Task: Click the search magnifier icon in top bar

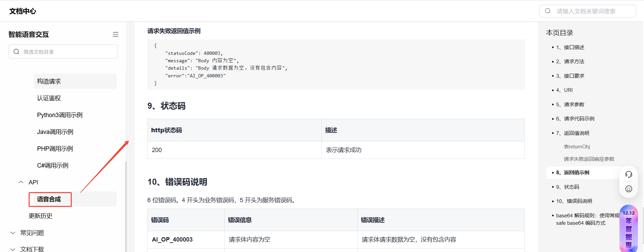Action: pyautogui.click(x=548, y=11)
